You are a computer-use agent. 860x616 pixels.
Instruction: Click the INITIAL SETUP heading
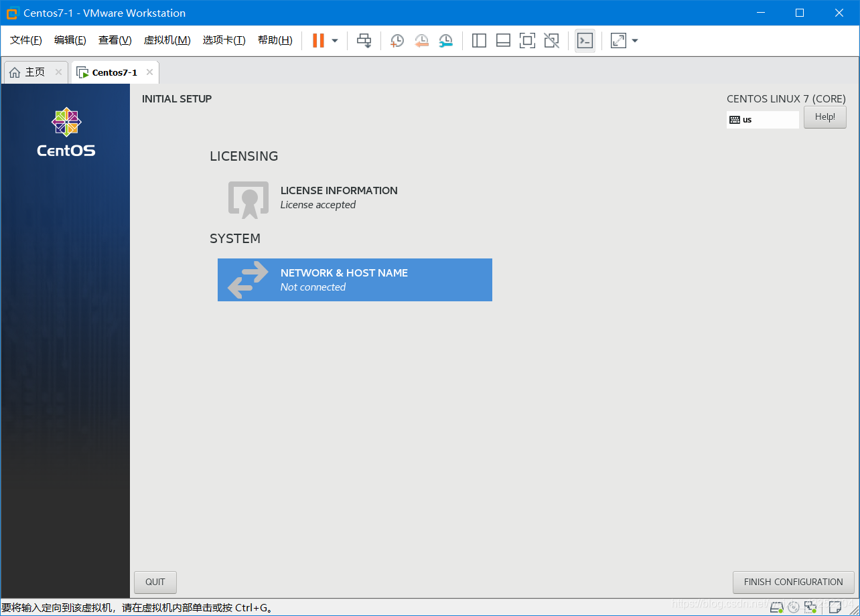click(x=177, y=99)
